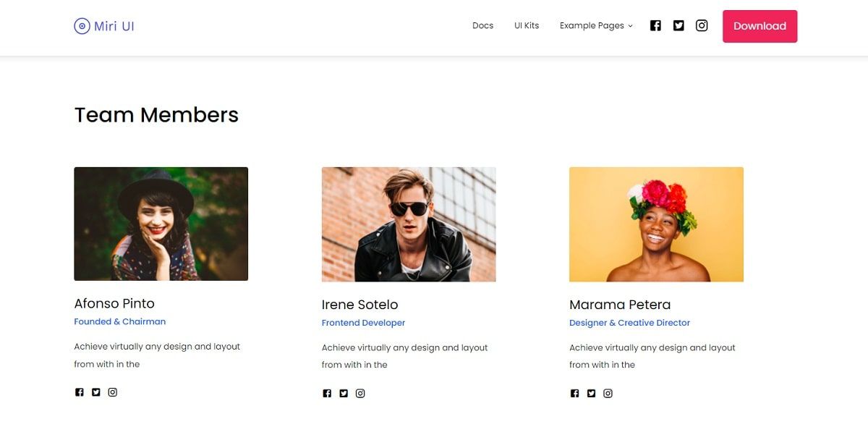Image resolution: width=868 pixels, height=440 pixels.
Task: Click the Download button
Action: pyautogui.click(x=759, y=25)
